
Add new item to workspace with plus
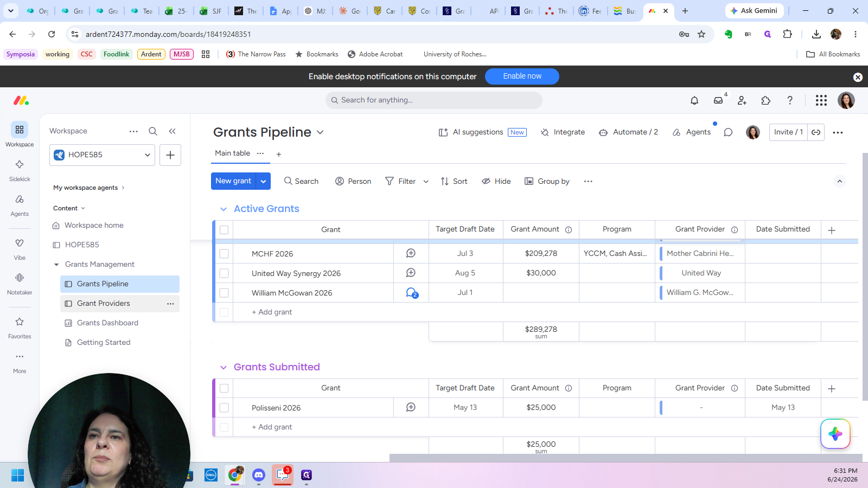170,155
